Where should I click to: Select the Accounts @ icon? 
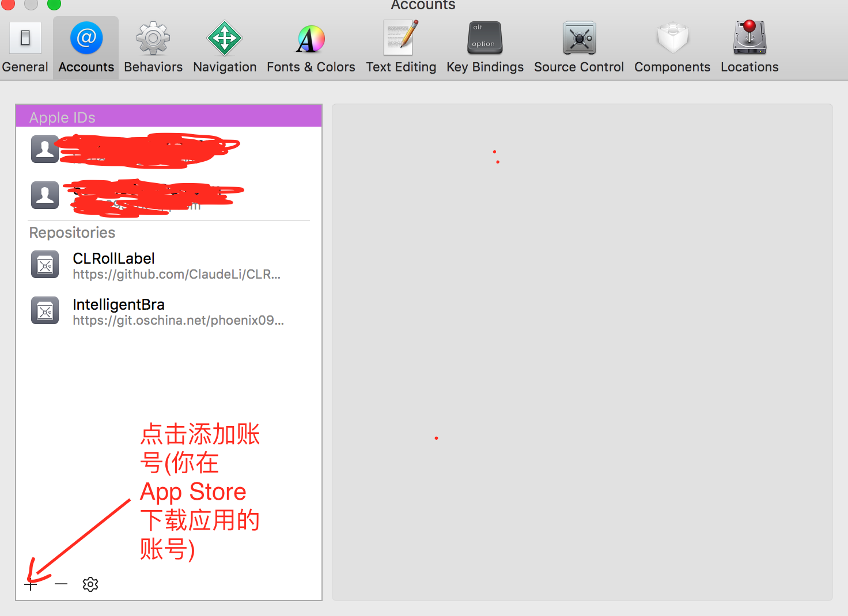tap(86, 38)
